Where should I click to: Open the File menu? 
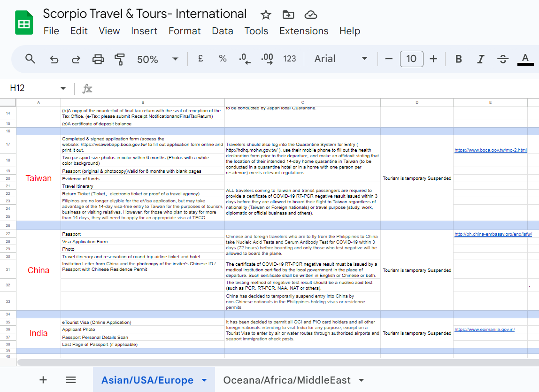(x=51, y=31)
